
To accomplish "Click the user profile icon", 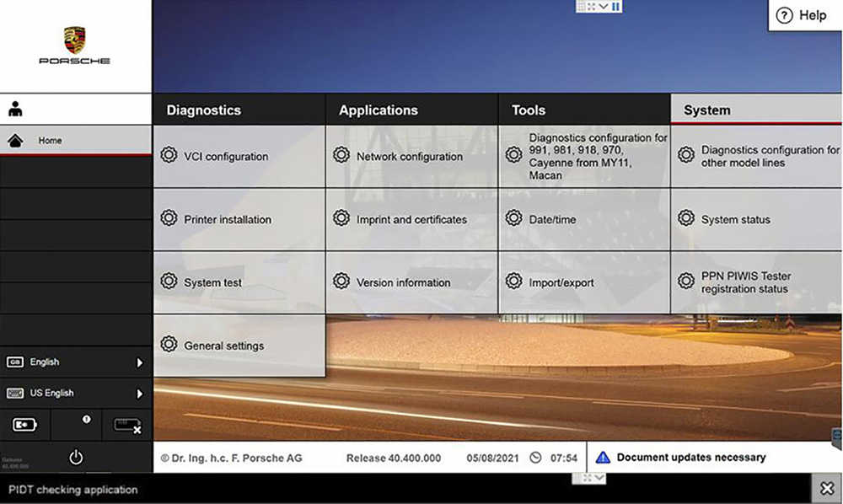I will (x=15, y=109).
